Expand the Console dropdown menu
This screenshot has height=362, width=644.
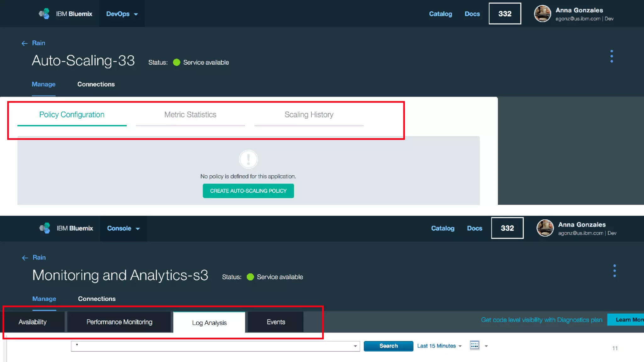tap(123, 228)
